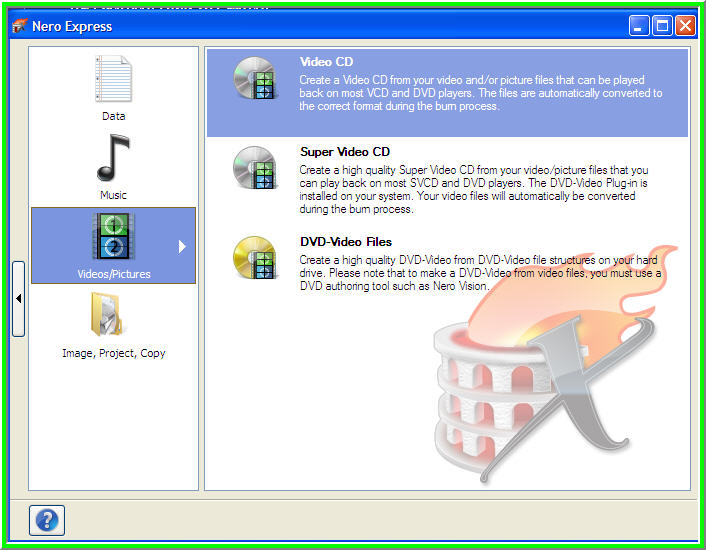The height and width of the screenshot is (550, 706).
Task: Open the Music note icon category
Action: point(113,158)
